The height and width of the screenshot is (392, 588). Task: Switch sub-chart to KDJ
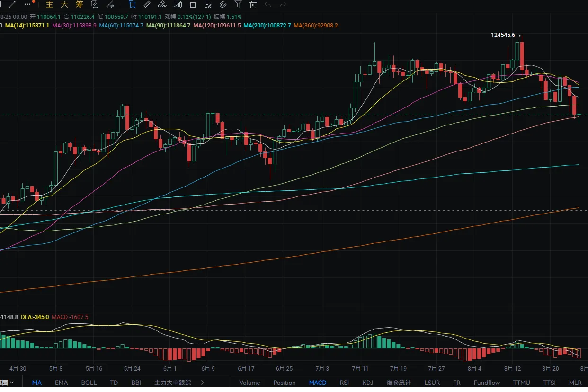367,383
